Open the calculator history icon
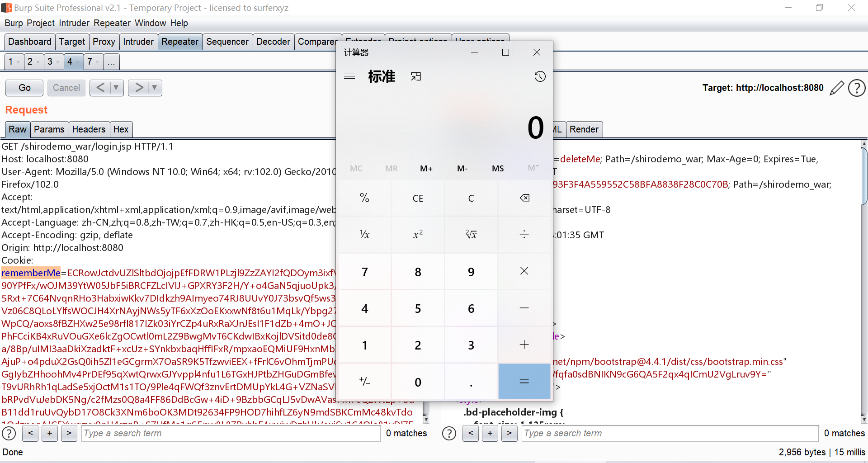The image size is (868, 463). pyautogui.click(x=540, y=76)
